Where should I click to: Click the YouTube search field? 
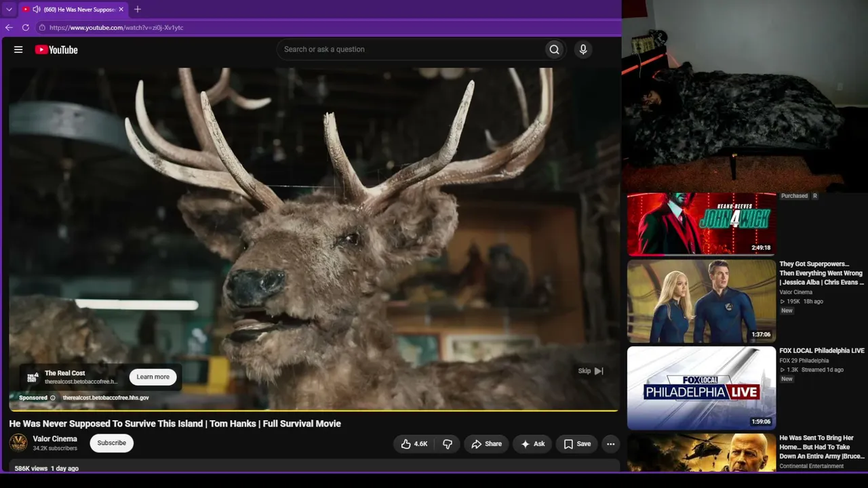click(x=410, y=49)
